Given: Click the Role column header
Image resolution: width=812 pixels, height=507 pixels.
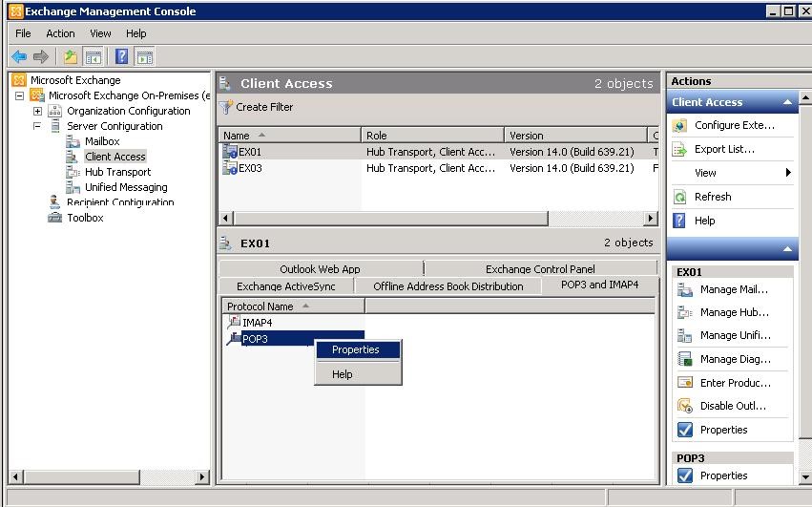Looking at the screenshot, I should pos(432,136).
